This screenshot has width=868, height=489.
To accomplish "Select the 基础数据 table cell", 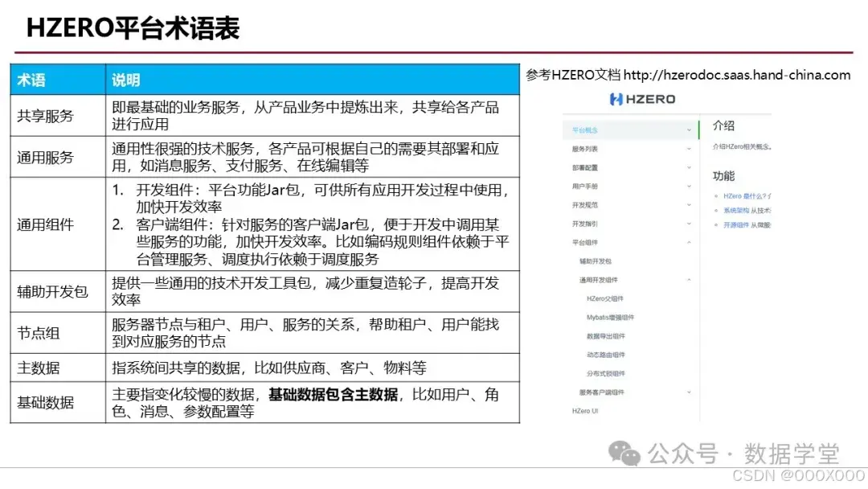I will [58, 403].
